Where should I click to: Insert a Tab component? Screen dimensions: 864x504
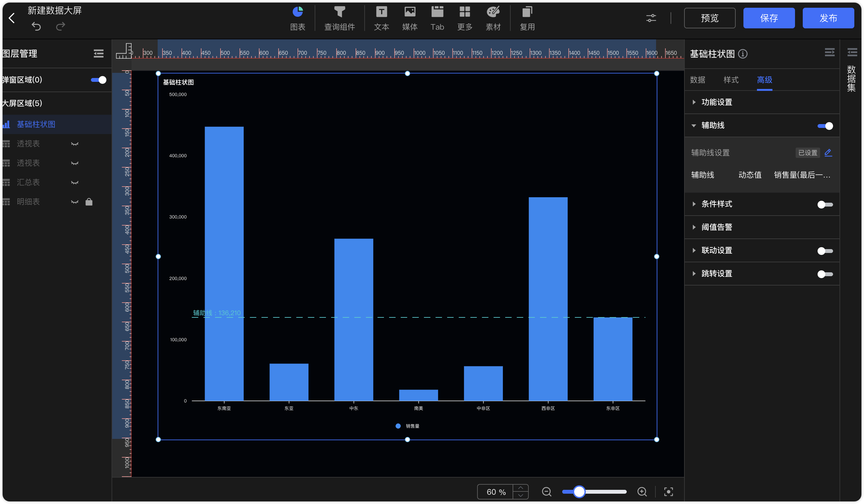437,18
